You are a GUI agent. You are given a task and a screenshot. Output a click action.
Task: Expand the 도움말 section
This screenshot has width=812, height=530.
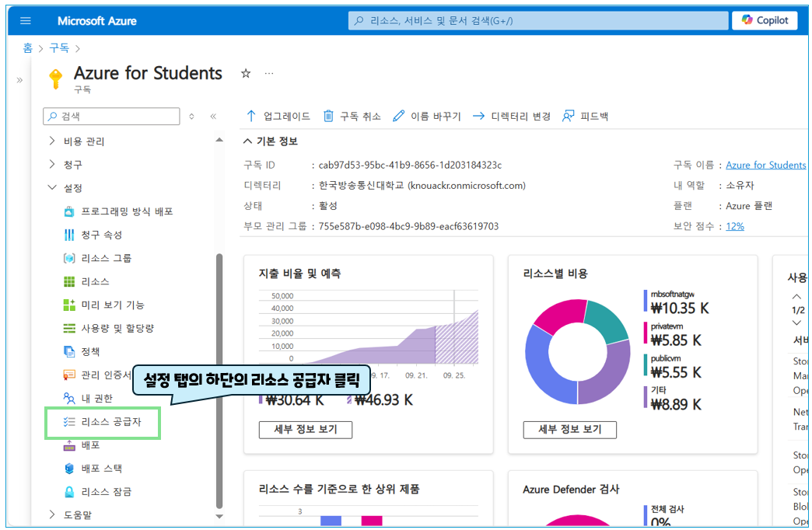click(52, 514)
